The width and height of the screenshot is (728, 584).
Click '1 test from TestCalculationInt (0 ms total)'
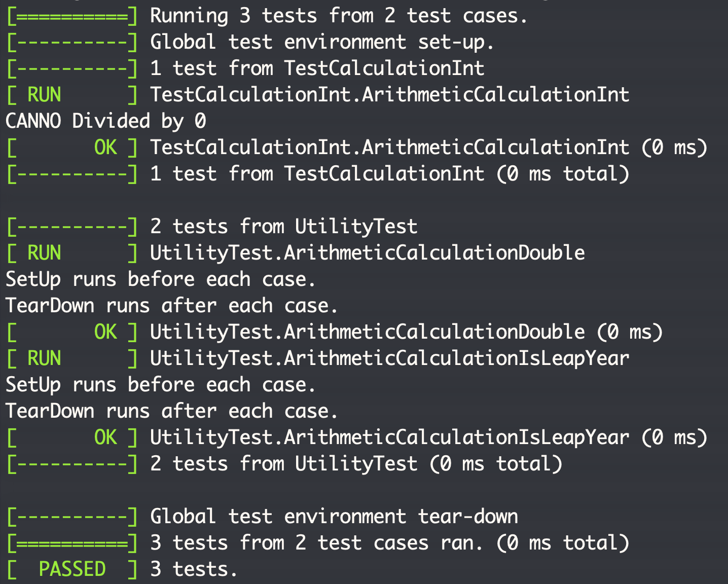click(x=389, y=174)
